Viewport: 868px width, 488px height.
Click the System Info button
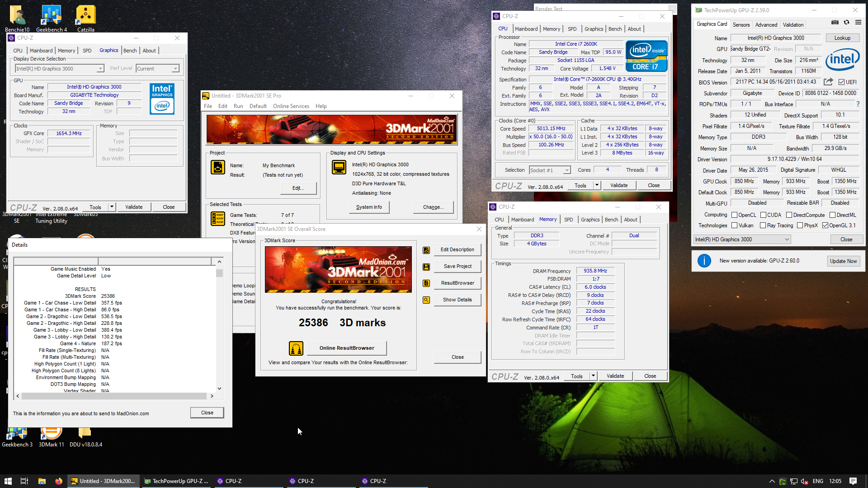[x=369, y=207]
